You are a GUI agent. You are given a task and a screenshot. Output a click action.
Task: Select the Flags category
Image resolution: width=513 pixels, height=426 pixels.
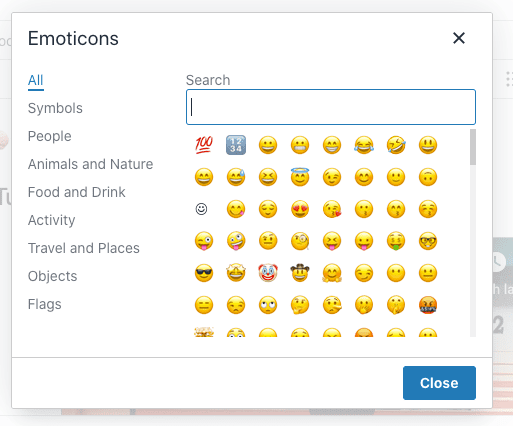(x=45, y=304)
